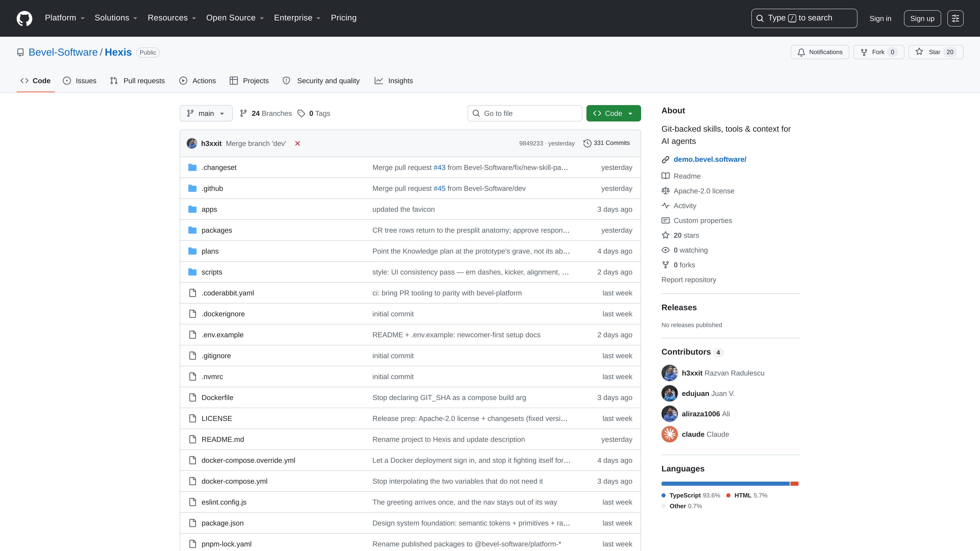Go to the GitHub homepage logo
Image resolution: width=980 pixels, height=551 pixels.
[24, 18]
